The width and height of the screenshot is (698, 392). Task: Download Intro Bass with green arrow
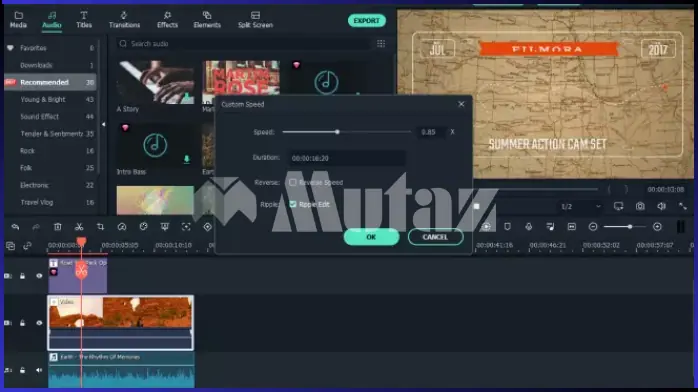coord(187,159)
